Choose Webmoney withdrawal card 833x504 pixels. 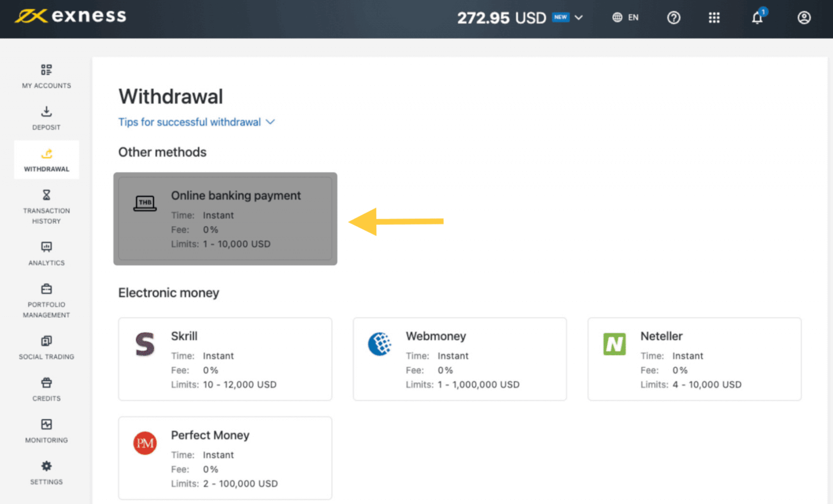[459, 359]
